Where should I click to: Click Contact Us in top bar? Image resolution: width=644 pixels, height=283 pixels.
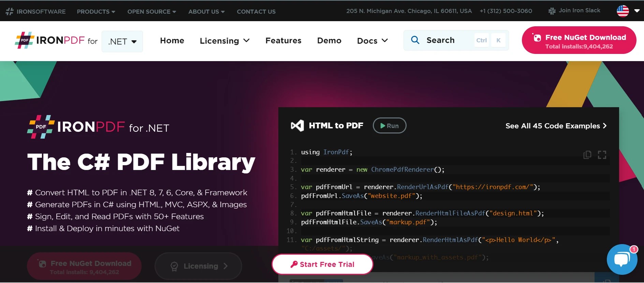(x=256, y=12)
